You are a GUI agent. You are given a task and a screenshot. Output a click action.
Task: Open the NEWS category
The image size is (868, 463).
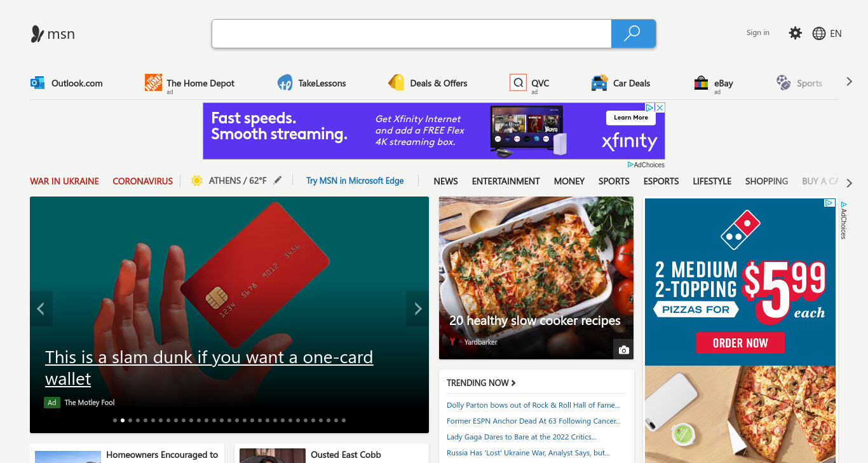(445, 181)
